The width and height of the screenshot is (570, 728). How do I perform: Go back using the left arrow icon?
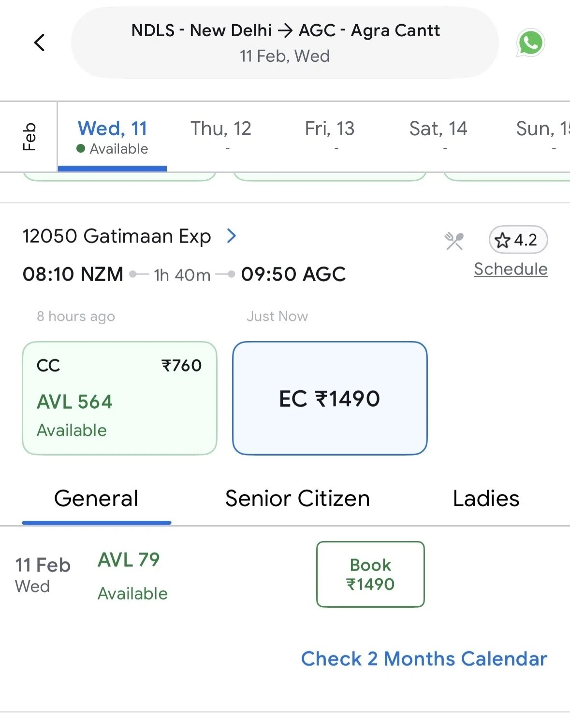[40, 43]
